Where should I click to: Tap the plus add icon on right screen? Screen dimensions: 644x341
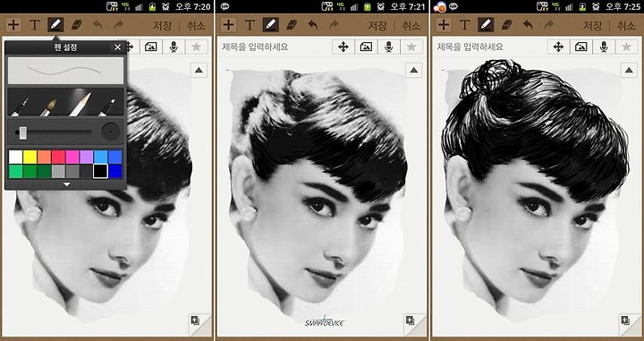click(444, 25)
